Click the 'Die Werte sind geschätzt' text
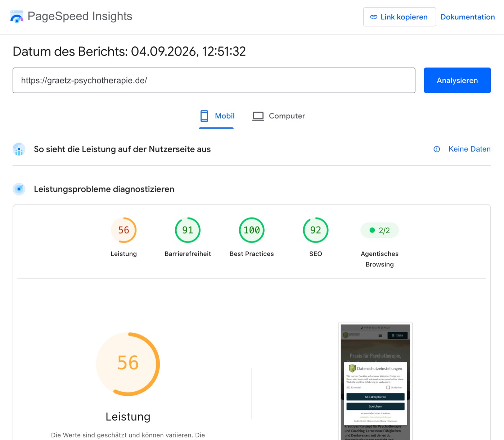The width and height of the screenshot is (504, 440). [128, 435]
